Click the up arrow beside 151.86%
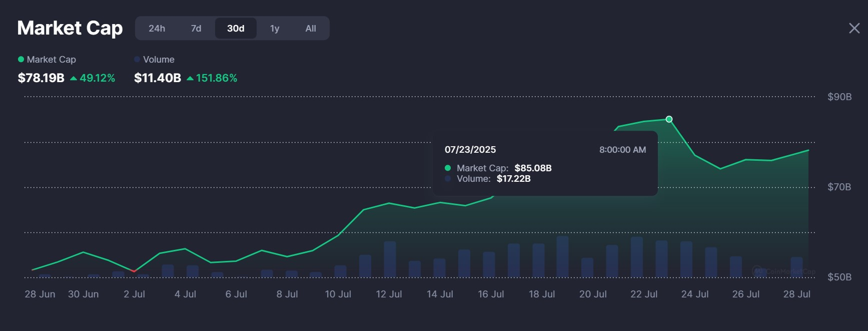The height and width of the screenshot is (331, 868). click(x=190, y=78)
